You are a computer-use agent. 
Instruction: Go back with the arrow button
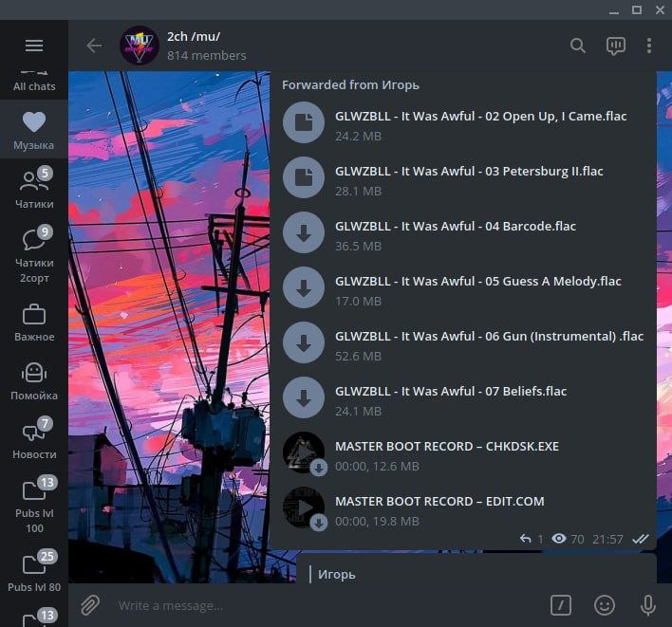(94, 46)
